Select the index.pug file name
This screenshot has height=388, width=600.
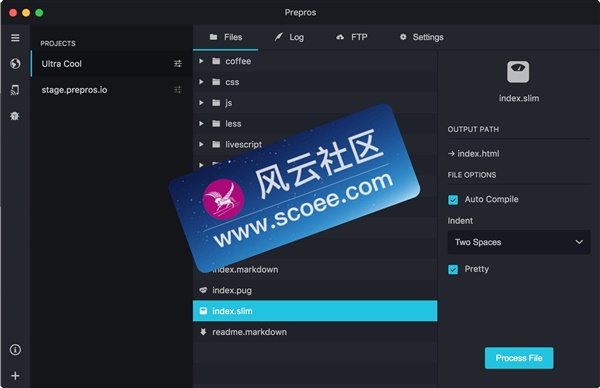coord(232,290)
